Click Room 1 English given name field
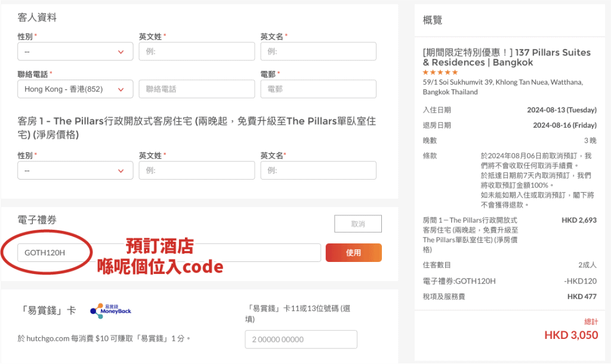 click(318, 170)
